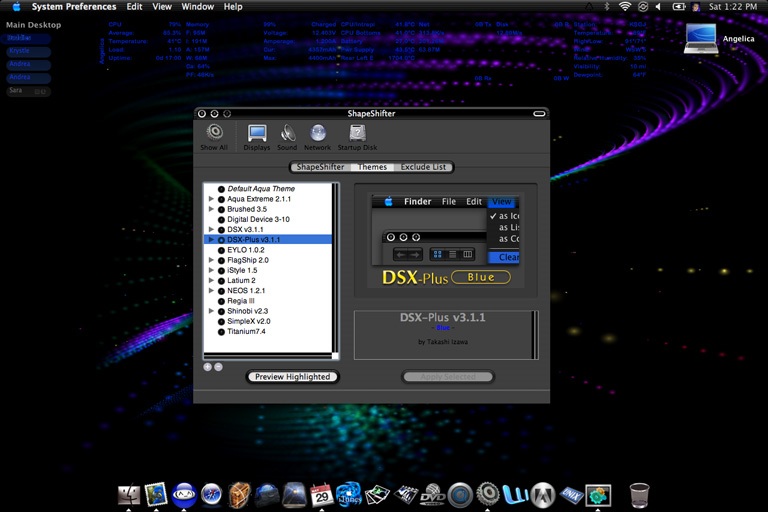Open Finder from the dock
This screenshot has width=768, height=512.
tap(129, 495)
